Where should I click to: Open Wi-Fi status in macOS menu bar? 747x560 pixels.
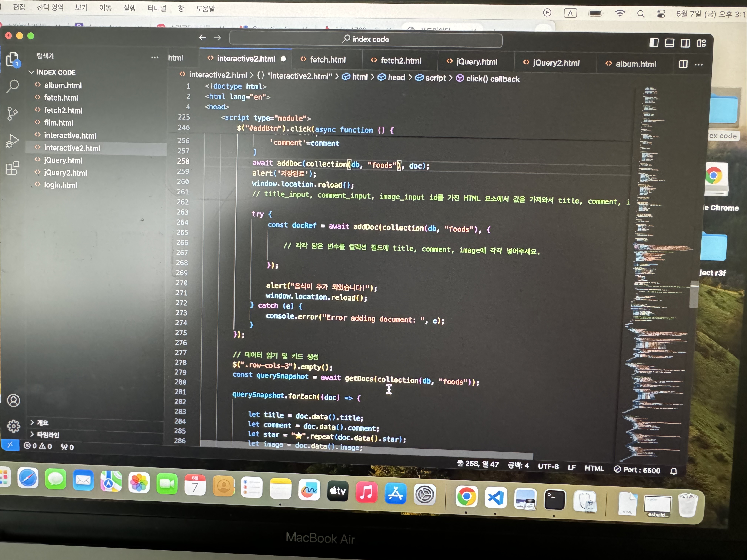coord(620,13)
